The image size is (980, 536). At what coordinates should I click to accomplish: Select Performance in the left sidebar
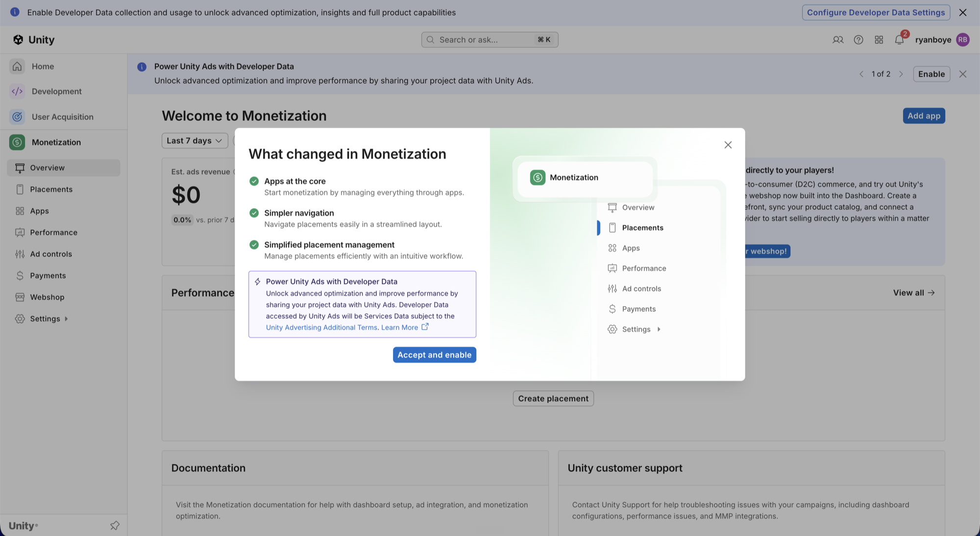click(63, 232)
